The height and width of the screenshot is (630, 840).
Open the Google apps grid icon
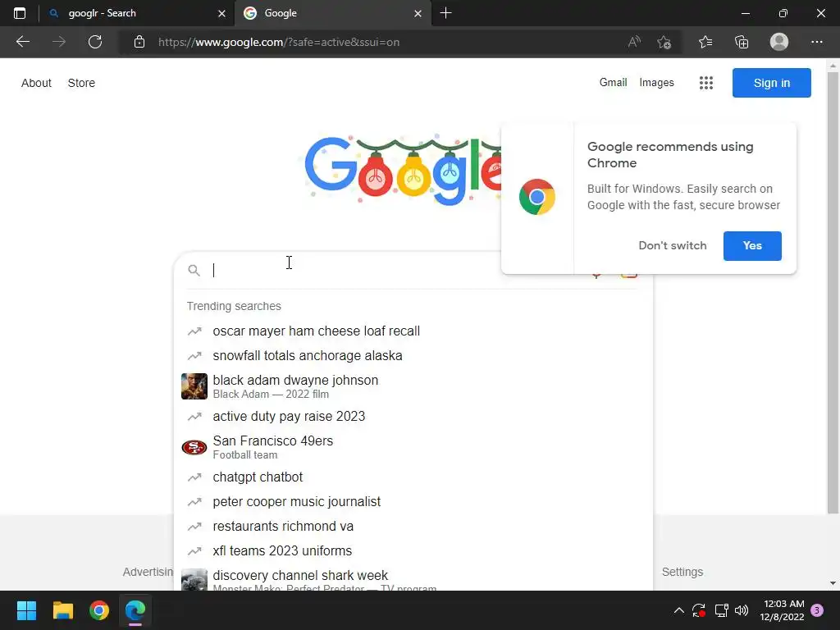pos(706,83)
